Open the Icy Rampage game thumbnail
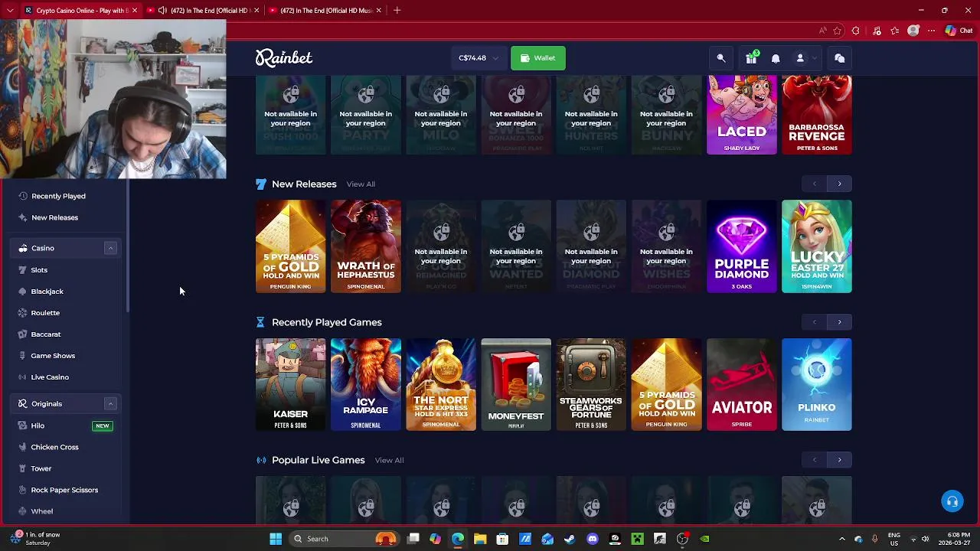 [x=365, y=384]
